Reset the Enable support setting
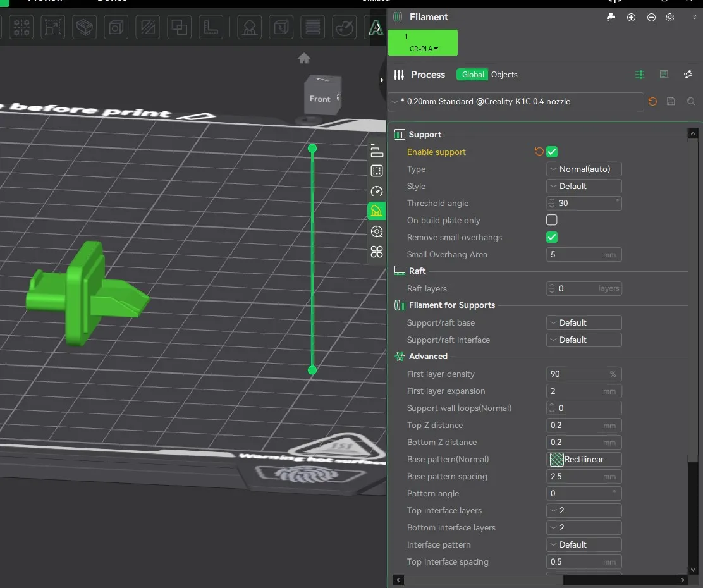Viewport: 703px width, 588px height. 539,152
